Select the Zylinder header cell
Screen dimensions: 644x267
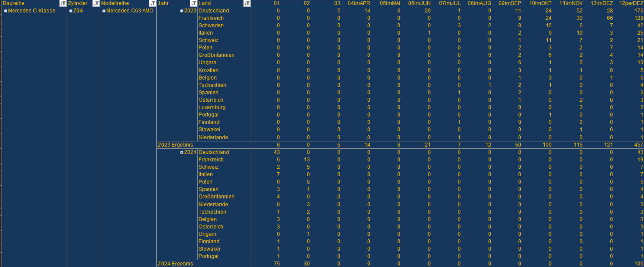[84, 3]
